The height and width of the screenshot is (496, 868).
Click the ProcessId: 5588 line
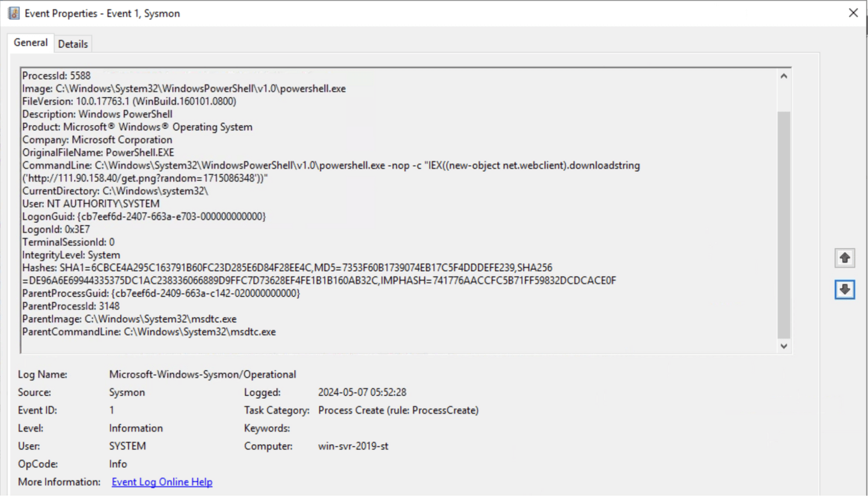pos(56,76)
